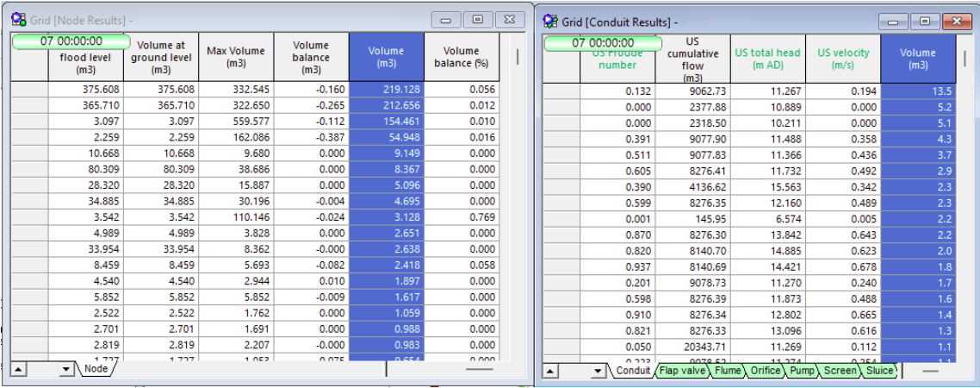
Task: Open the Pump tab
Action: pos(803,371)
